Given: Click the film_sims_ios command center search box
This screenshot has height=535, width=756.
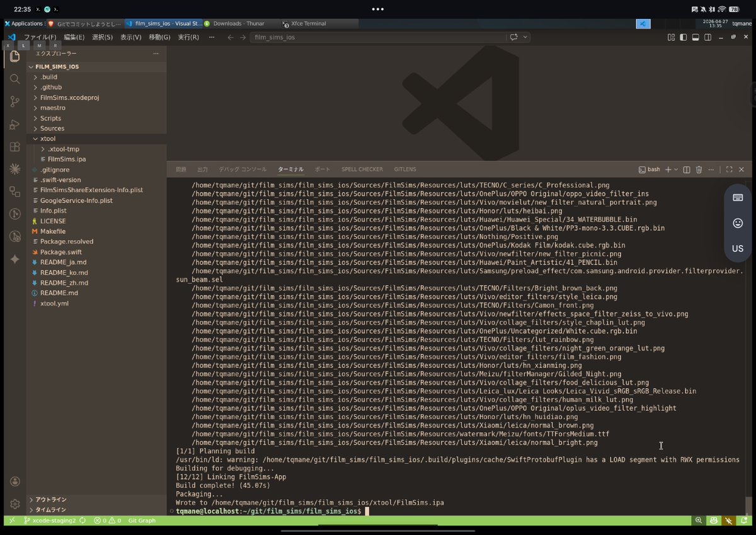Looking at the screenshot, I should point(378,37).
